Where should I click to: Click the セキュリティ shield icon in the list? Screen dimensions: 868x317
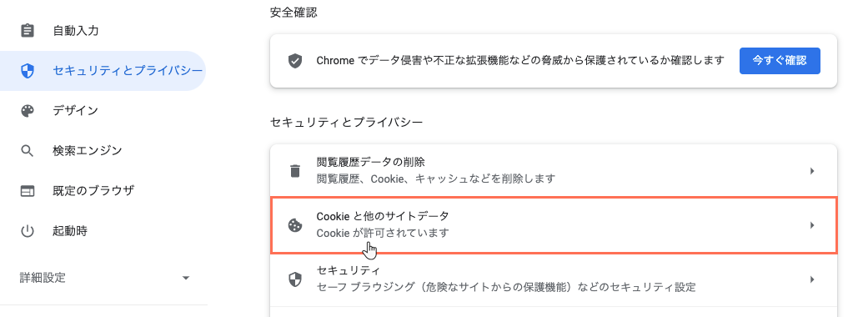point(296,279)
